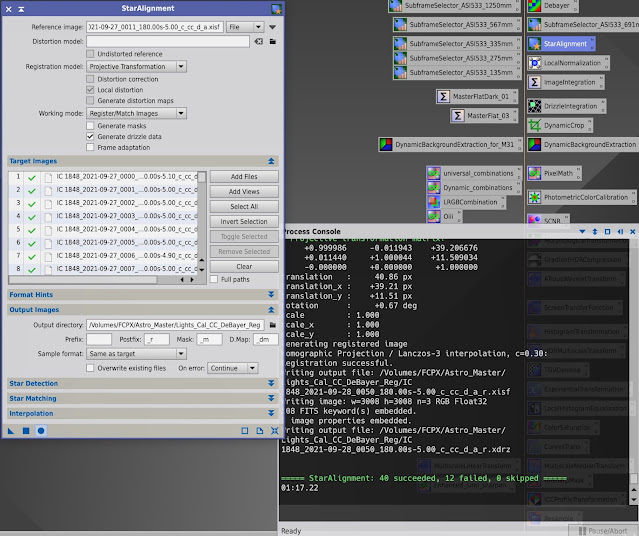This screenshot has height=536, width=639.
Task: Expand the Format Hints section
Action: pyautogui.click(x=142, y=295)
